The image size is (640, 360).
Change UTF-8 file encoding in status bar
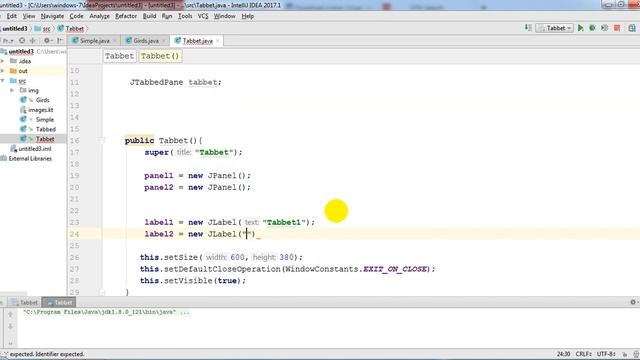pyautogui.click(x=606, y=354)
